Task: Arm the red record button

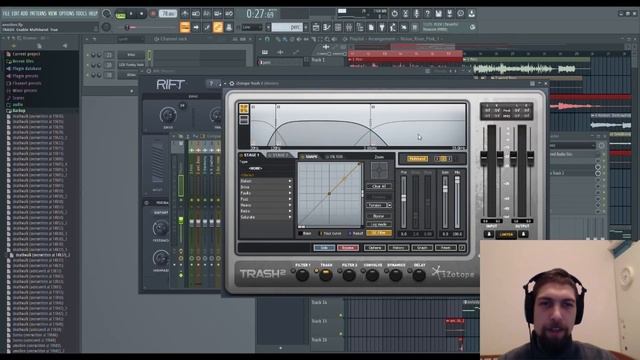Action: [x=153, y=14]
